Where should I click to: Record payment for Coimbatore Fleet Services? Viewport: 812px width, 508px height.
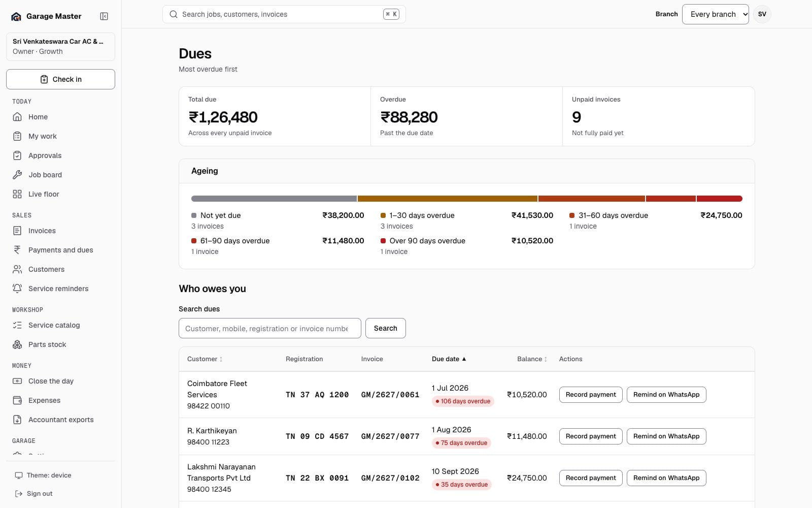click(x=591, y=395)
